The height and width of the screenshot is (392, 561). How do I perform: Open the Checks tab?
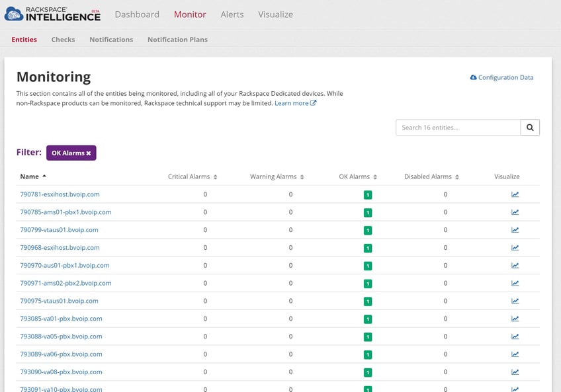(x=63, y=40)
